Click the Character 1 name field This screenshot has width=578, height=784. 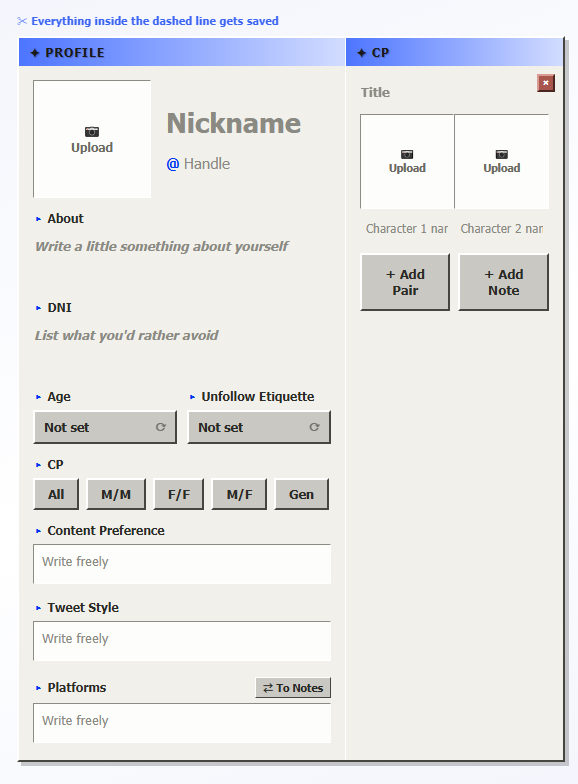(x=407, y=228)
